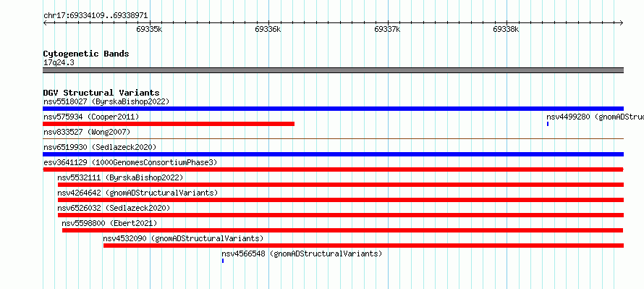Open nsv4532090 (gnomADStructuralVariants) label
This screenshot has width=644, height=289.
183,238
